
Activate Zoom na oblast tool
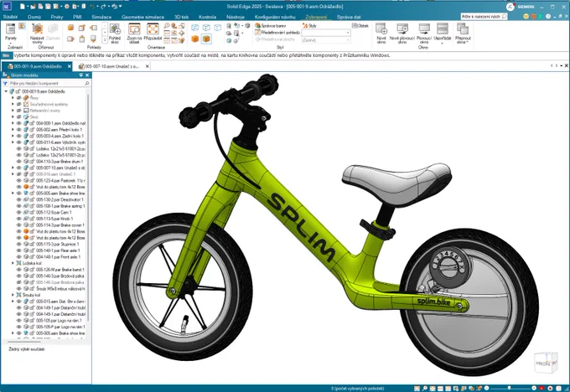134,34
